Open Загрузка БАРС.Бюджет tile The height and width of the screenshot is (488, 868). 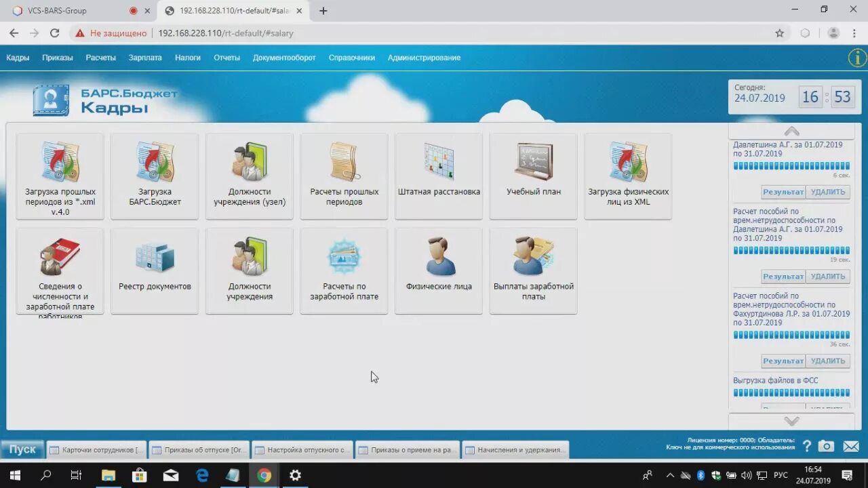(x=155, y=176)
